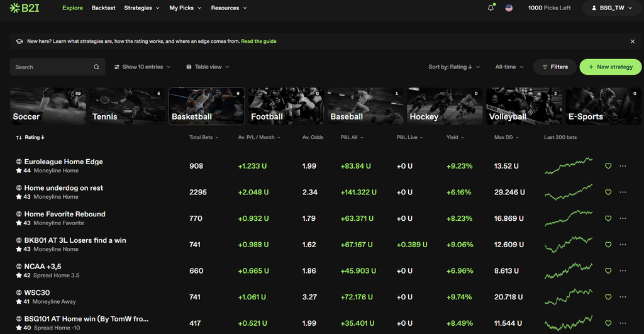The height and width of the screenshot is (334, 644).
Task: Open the All-time period dropdown
Action: (x=509, y=67)
